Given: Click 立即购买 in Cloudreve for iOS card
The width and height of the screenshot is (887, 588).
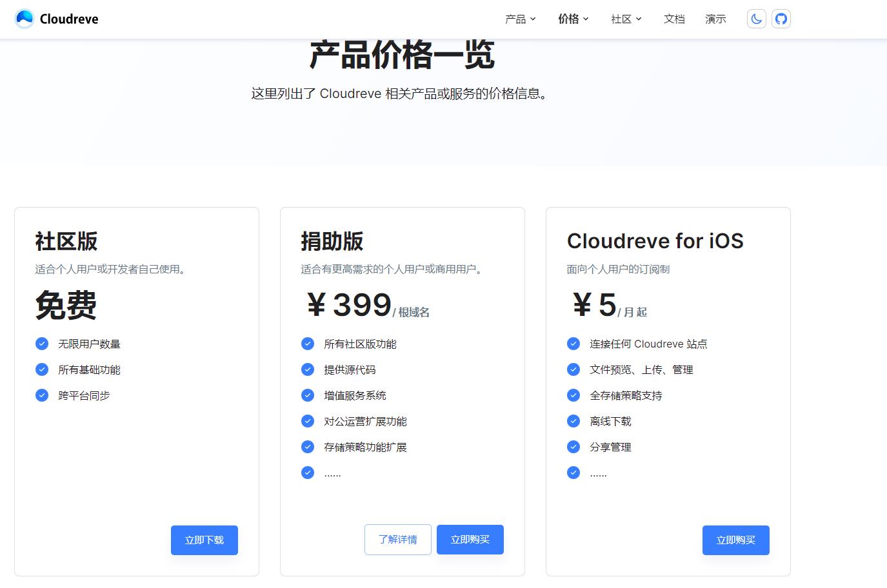Looking at the screenshot, I should 736,540.
